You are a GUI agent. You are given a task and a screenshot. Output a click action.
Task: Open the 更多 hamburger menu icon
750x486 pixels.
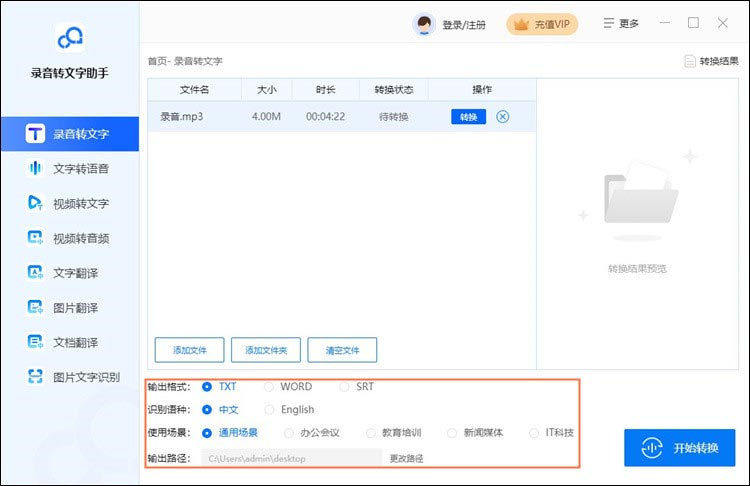[x=608, y=23]
